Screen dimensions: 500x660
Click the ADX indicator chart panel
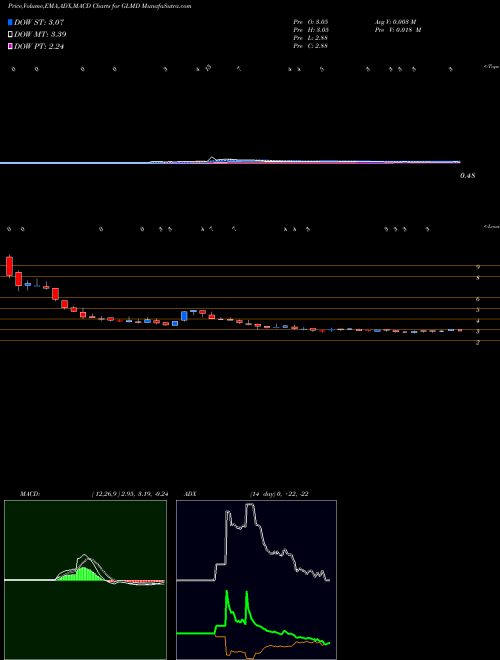256,580
